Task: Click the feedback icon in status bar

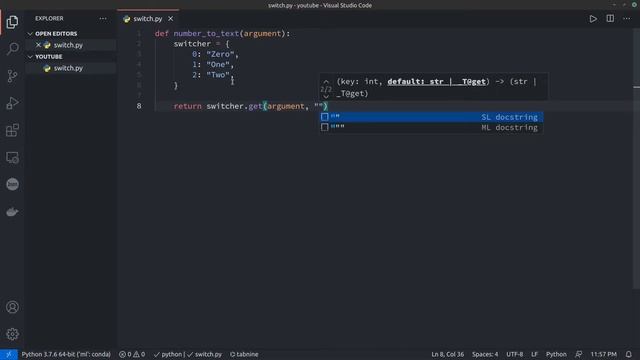Action: point(578,354)
